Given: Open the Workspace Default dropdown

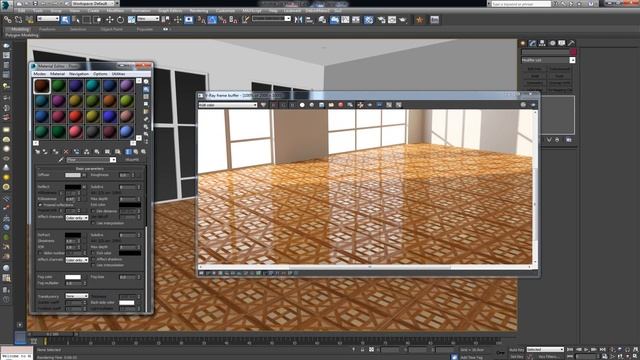Looking at the screenshot, I should (94, 3).
